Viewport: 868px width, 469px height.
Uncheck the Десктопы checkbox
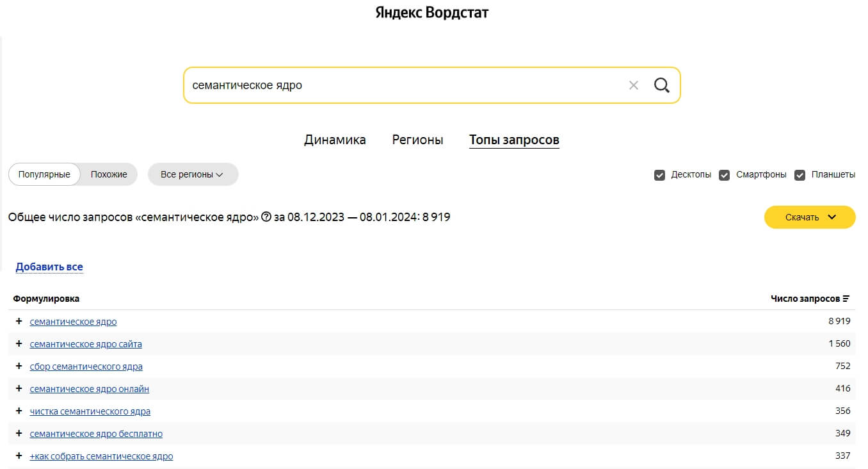pyautogui.click(x=659, y=175)
